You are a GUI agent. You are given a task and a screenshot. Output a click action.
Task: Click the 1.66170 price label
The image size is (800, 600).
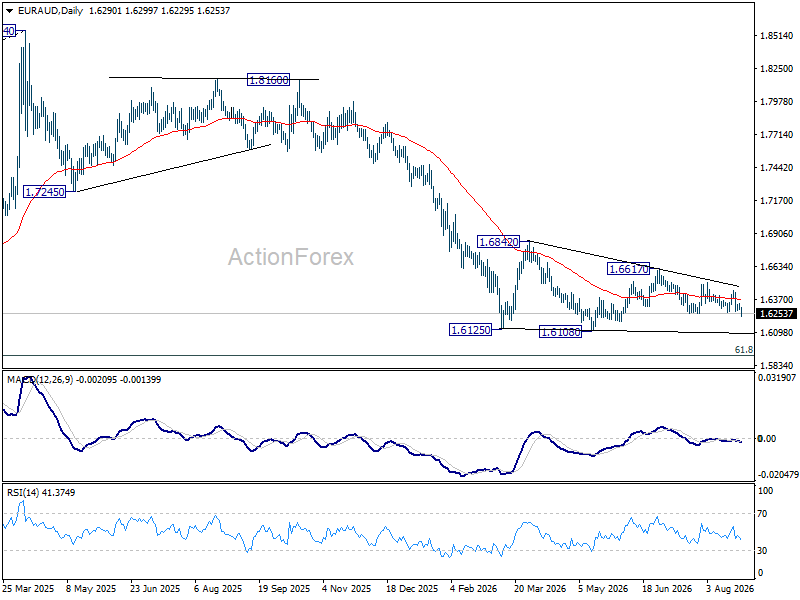[x=629, y=268]
